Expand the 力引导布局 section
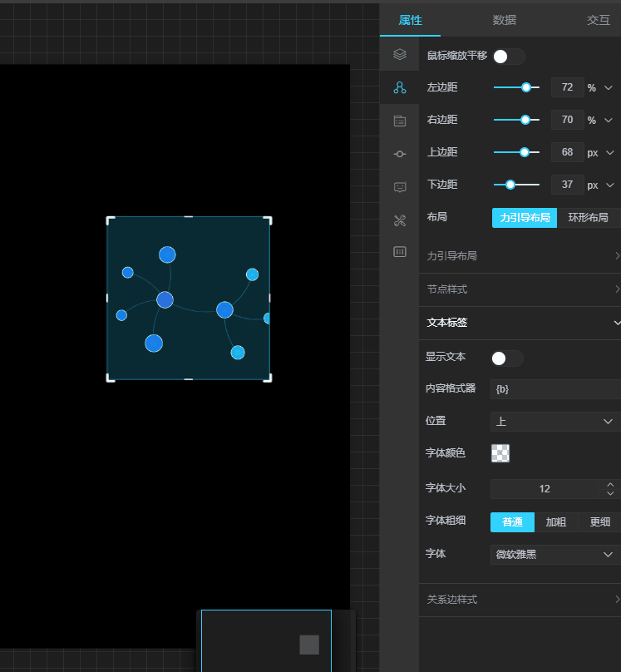Image resolution: width=621 pixels, height=672 pixels. 520,256
